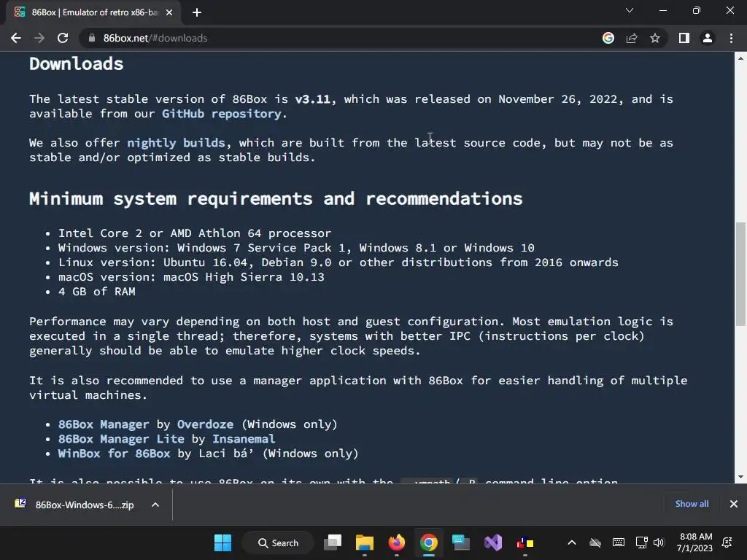Go back to the previous page
This screenshot has height=560, width=747.
pos(16,38)
